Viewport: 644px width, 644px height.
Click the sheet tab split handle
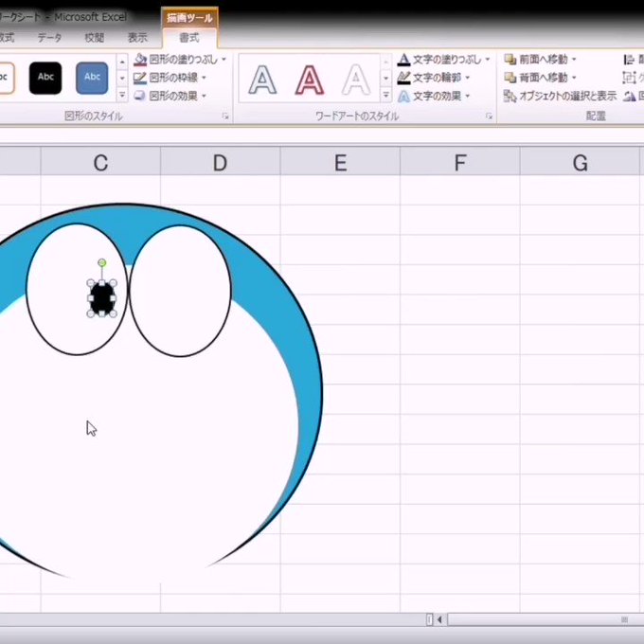tap(429, 619)
